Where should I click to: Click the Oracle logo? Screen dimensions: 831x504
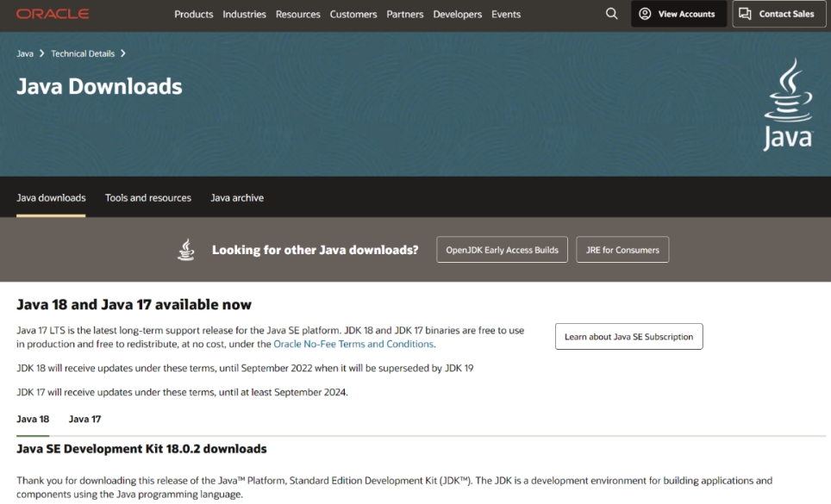click(52, 14)
